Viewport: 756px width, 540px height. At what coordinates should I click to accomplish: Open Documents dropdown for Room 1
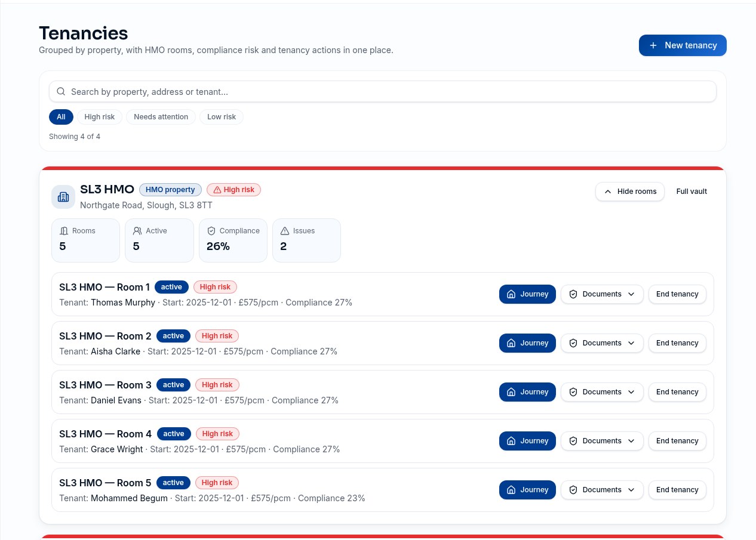pyautogui.click(x=602, y=294)
